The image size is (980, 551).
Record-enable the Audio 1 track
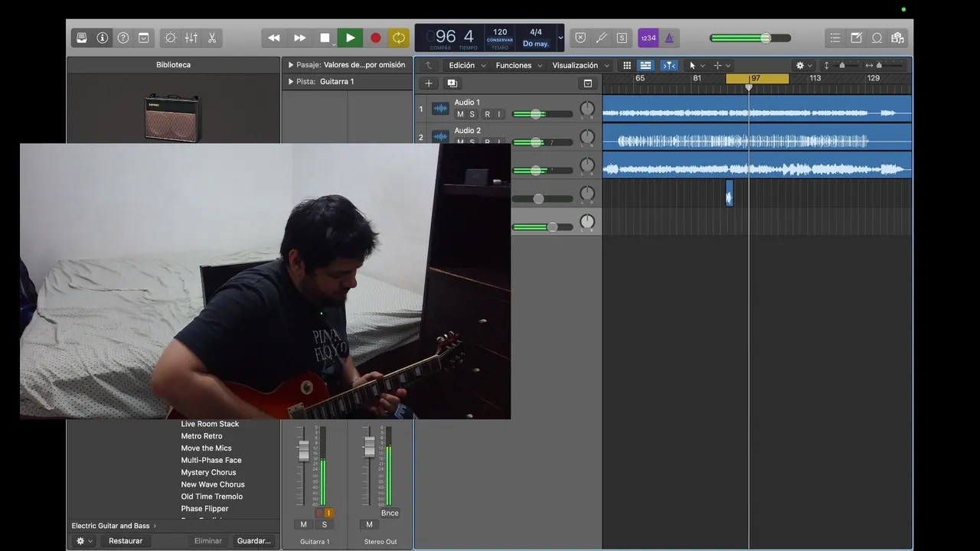point(487,114)
